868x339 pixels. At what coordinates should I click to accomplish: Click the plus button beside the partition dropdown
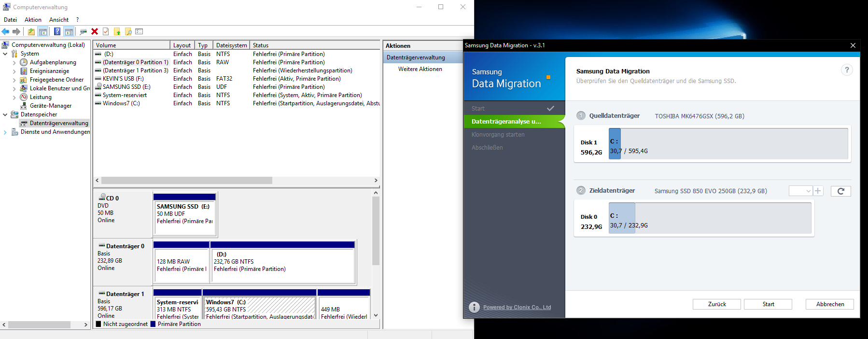[x=818, y=191]
